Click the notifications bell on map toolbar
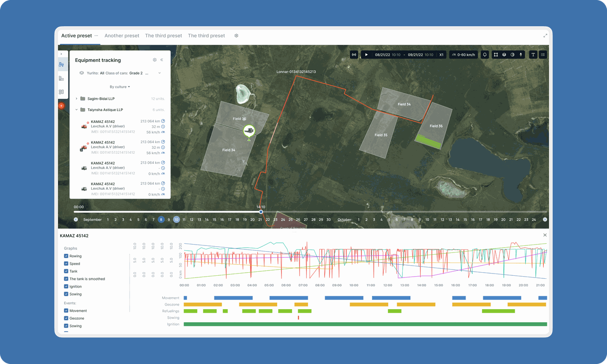Screen dimensions: 607x364 tap(485, 55)
